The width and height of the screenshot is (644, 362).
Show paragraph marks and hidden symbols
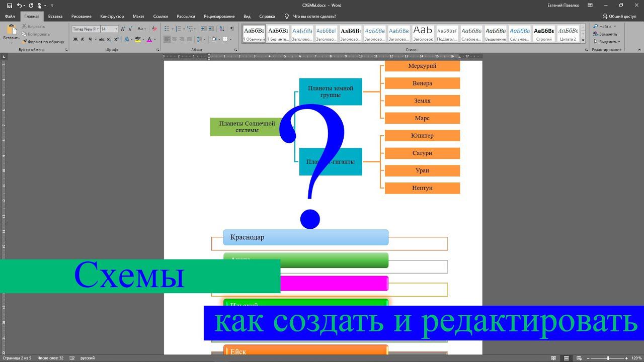point(232,29)
